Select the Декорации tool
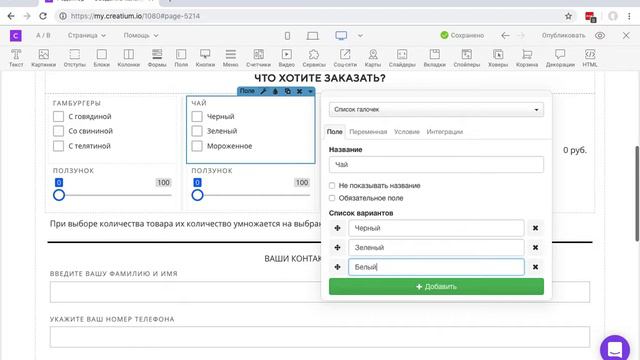 (x=560, y=58)
